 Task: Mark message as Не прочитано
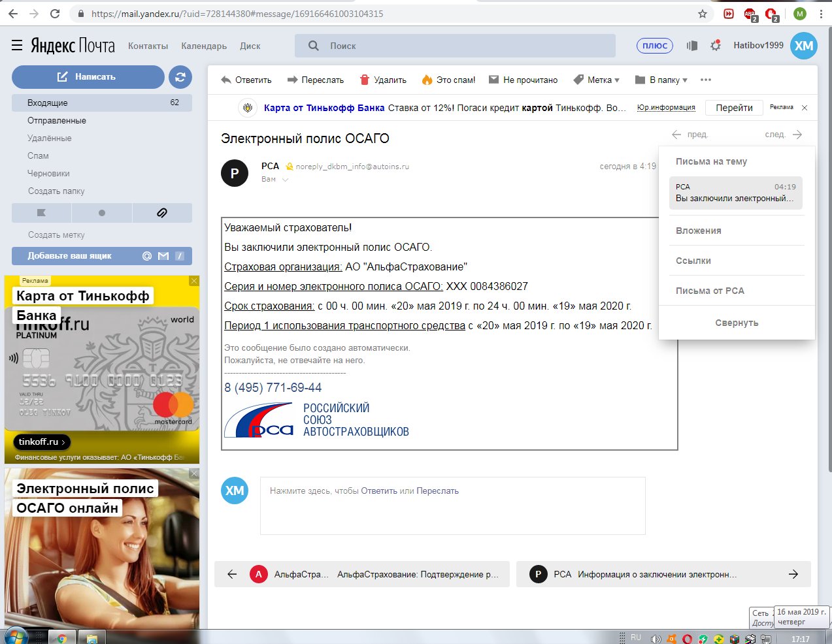(x=524, y=80)
